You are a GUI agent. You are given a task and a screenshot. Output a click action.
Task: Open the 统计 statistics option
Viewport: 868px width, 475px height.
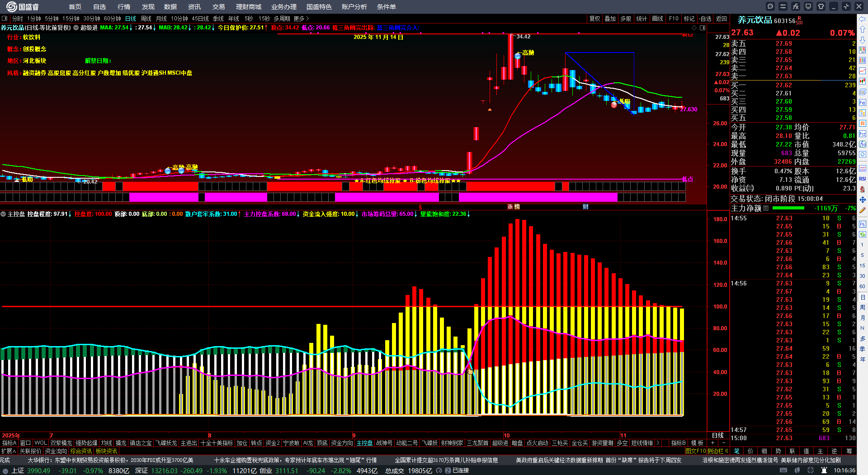tap(642, 19)
